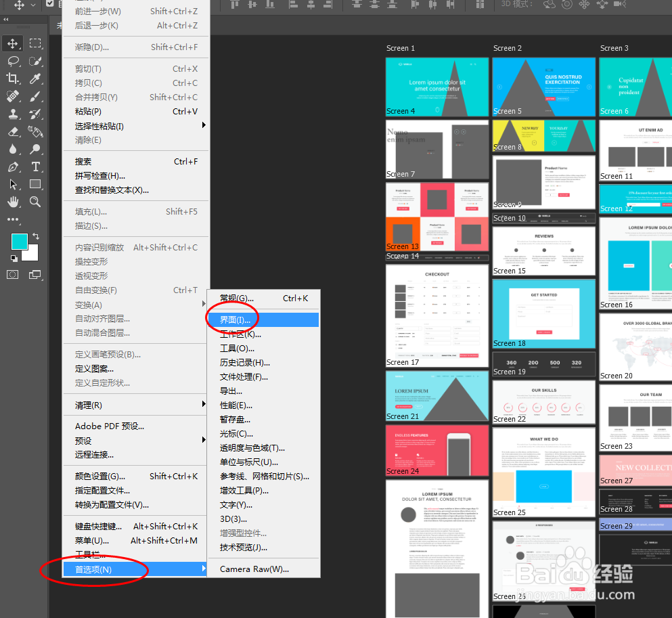The image size is (672, 618).
Task: Select the Quick Selection tool
Action: (x=35, y=61)
